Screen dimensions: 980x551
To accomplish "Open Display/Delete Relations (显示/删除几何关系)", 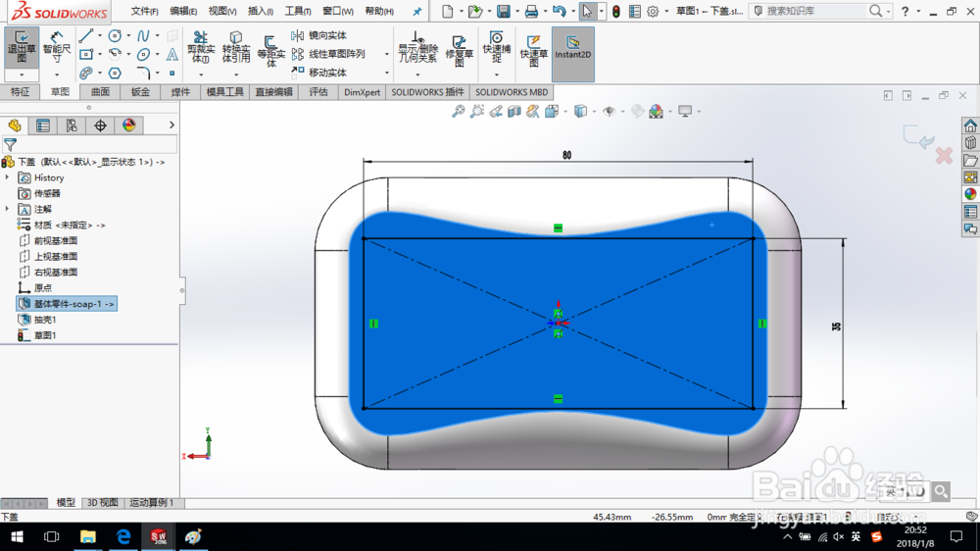I will [417, 47].
